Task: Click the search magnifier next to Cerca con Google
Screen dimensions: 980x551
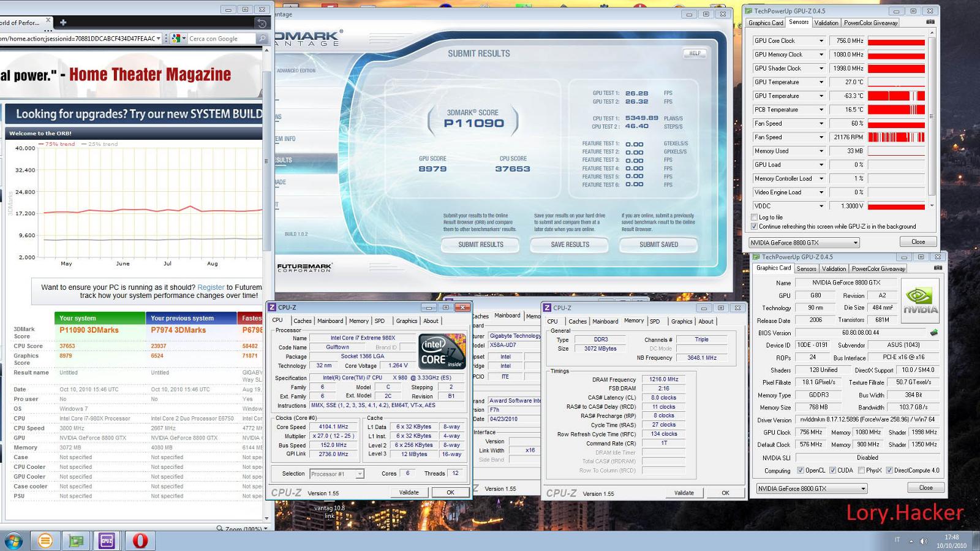Action: click(262, 39)
